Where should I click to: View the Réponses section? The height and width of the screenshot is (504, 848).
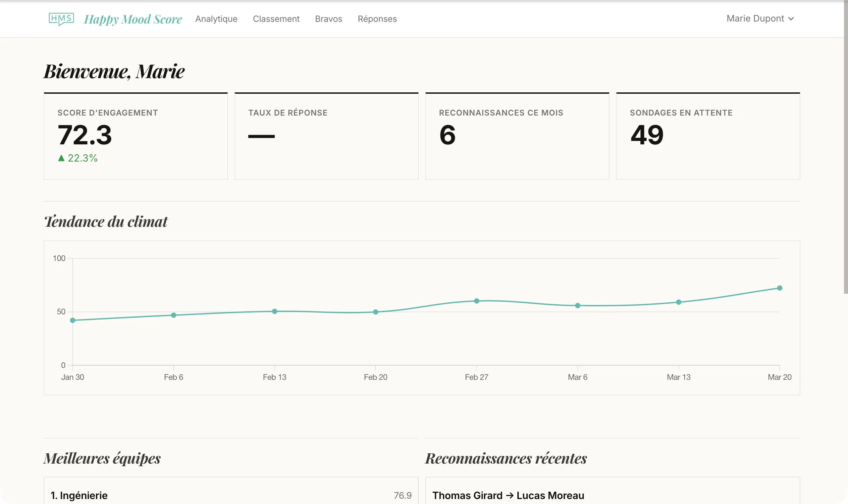click(377, 19)
